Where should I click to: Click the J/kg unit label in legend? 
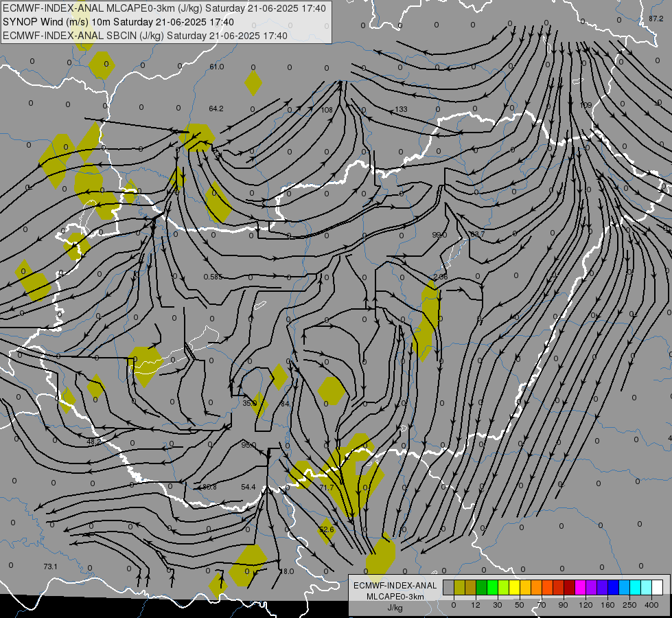pos(395,608)
